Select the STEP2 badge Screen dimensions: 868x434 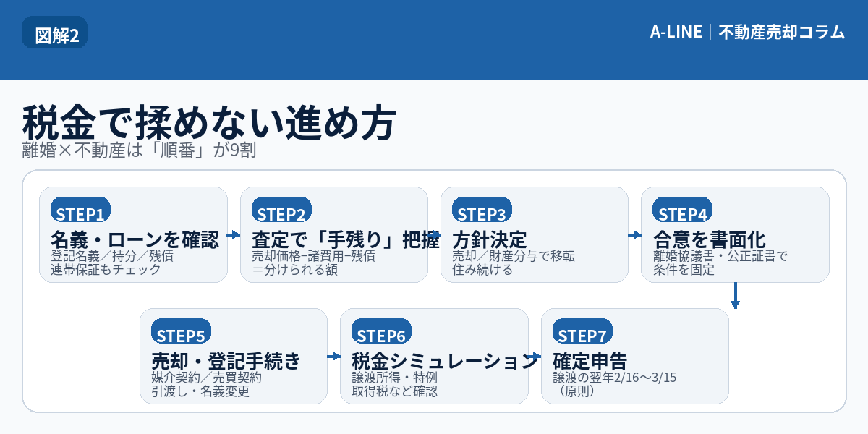(x=281, y=213)
